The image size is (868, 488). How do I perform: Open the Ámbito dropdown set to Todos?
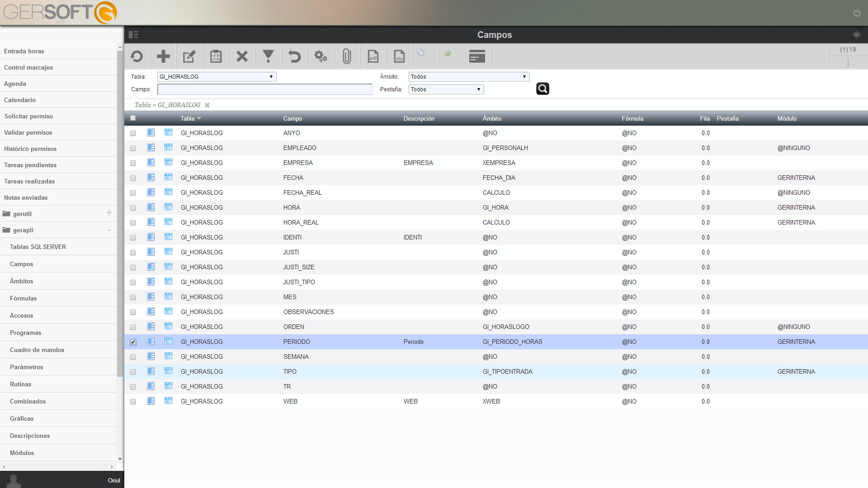pos(469,77)
